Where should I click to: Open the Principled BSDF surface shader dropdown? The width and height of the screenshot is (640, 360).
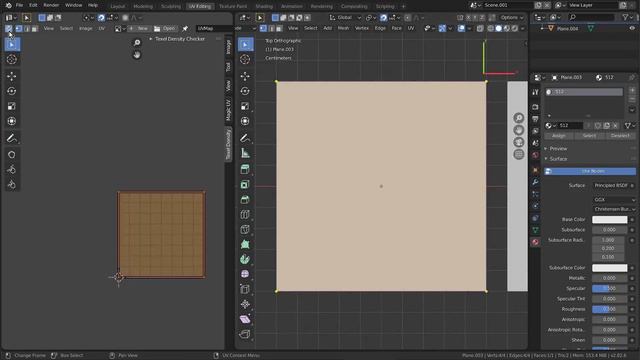click(611, 185)
